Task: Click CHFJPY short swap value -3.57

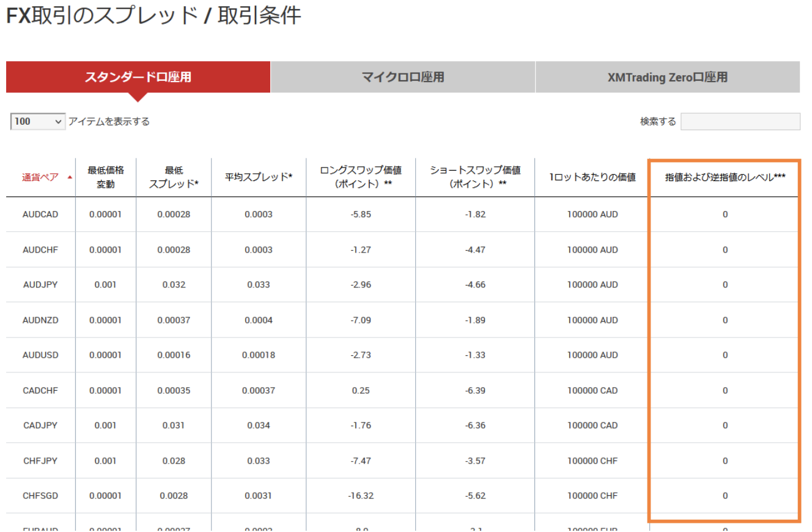Action: tap(475, 460)
